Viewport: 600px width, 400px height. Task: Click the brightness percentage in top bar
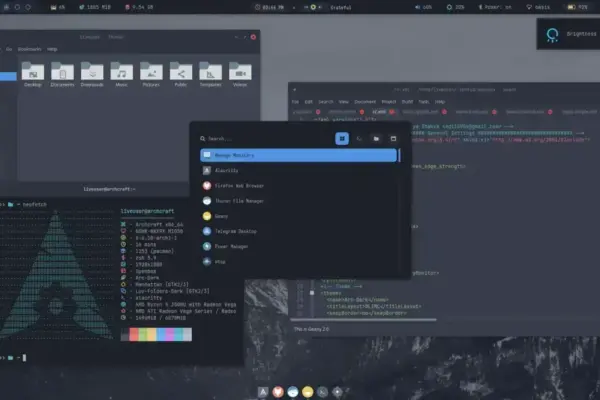coord(455,7)
